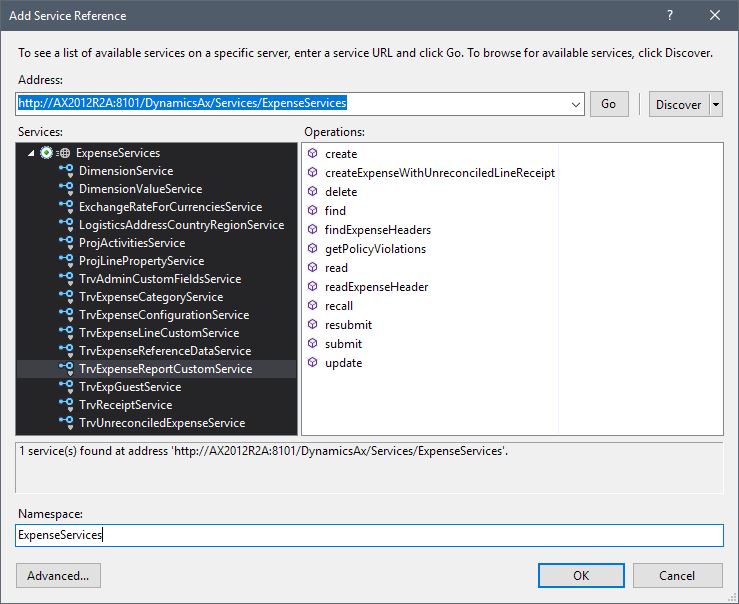Select the createExpenseWithUnreconciledLineReceipt operation
739x604 pixels.
(x=439, y=173)
